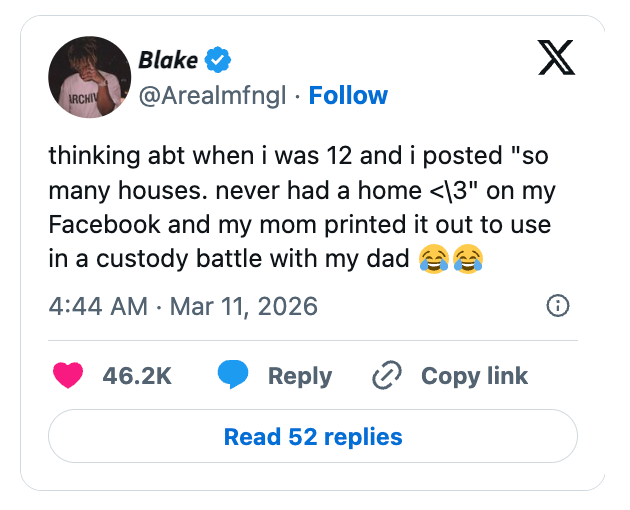Click the first laughing-crying emoji
This screenshot has width=630, height=510.
tap(433, 260)
